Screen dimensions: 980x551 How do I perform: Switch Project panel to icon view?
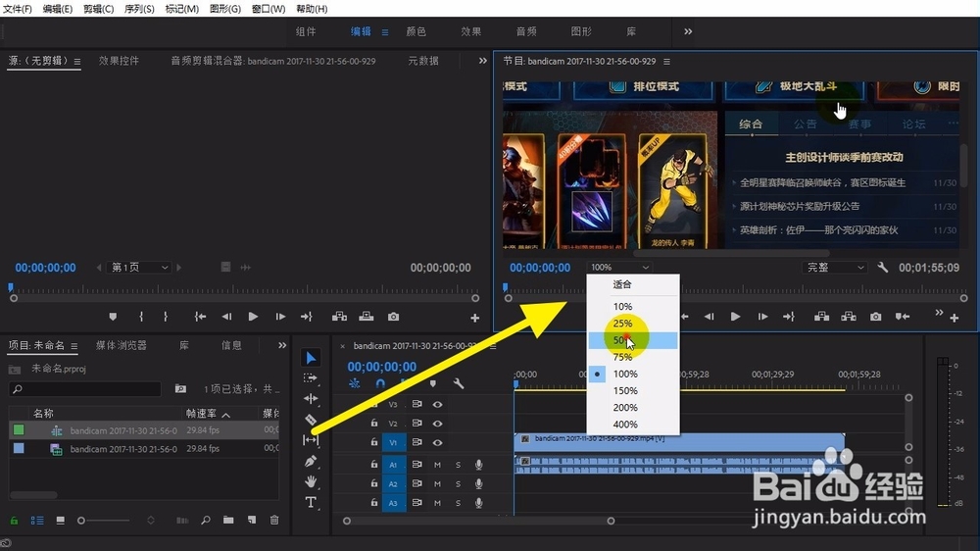tap(60, 520)
